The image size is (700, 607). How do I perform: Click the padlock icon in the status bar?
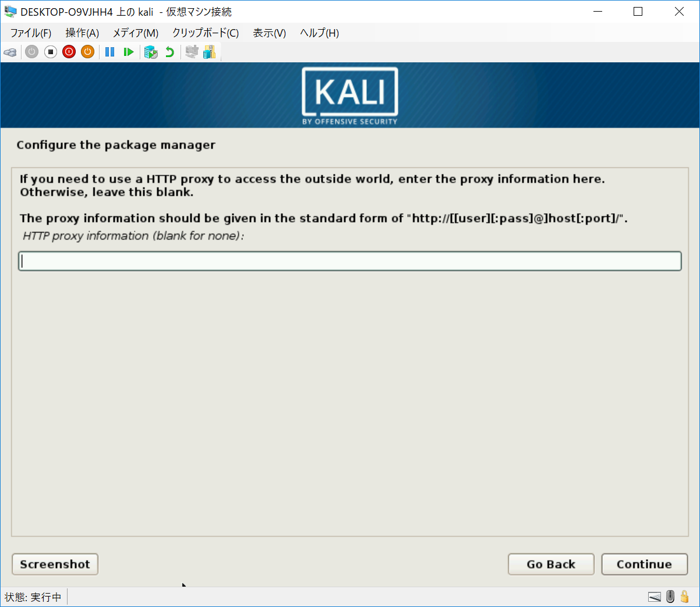pyautogui.click(x=685, y=597)
